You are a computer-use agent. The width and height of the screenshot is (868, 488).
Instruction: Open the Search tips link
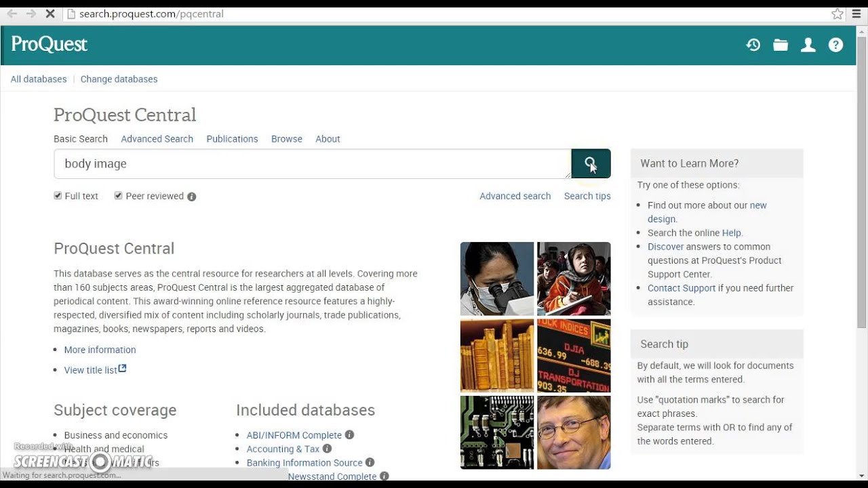pos(587,196)
